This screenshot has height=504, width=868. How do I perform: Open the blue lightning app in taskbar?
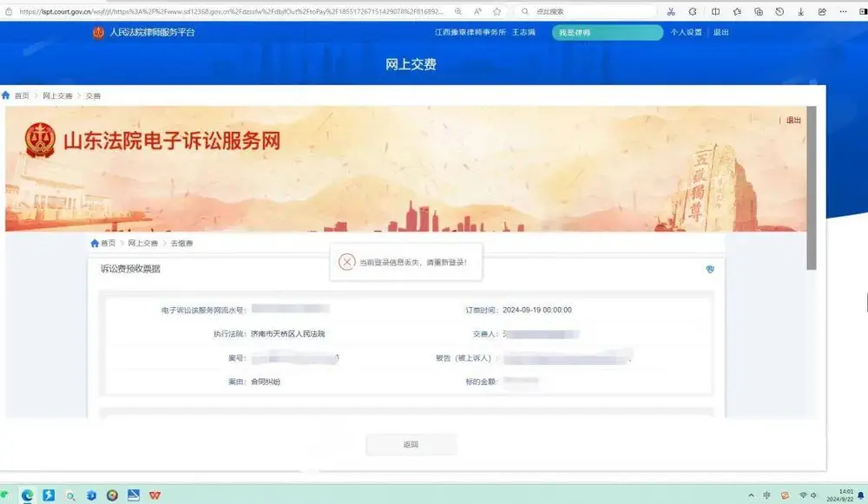(x=49, y=495)
